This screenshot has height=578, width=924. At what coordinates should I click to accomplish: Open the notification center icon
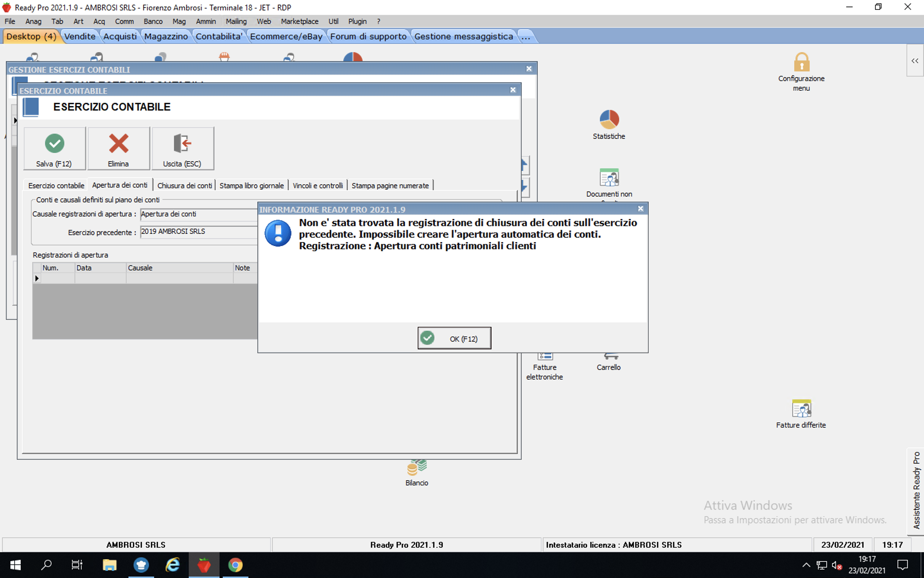click(x=903, y=565)
